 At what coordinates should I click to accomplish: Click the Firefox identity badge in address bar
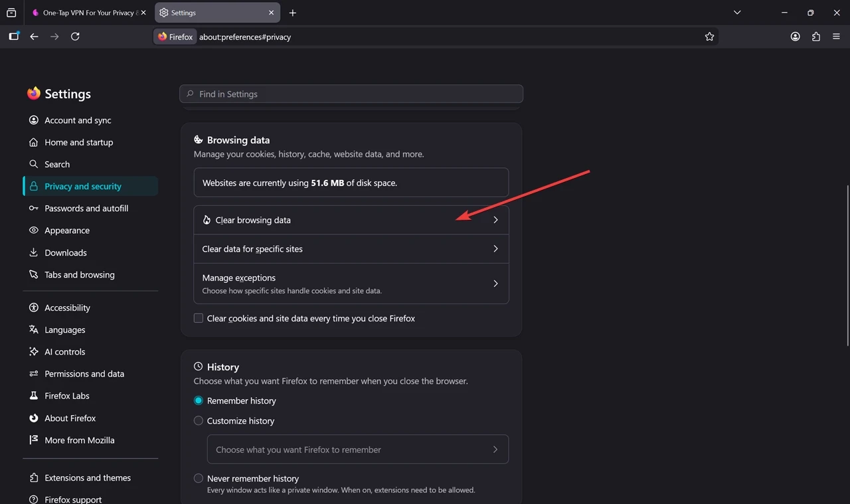[x=175, y=37]
